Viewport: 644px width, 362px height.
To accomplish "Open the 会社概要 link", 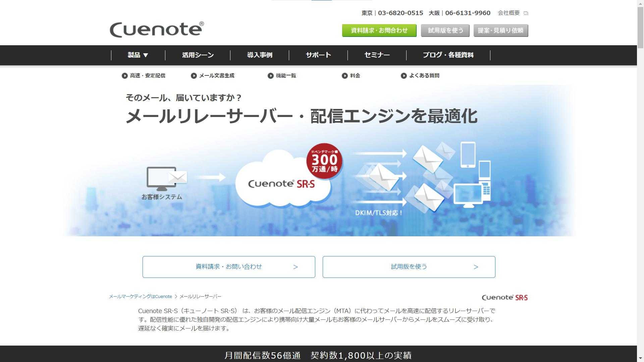I will (x=508, y=13).
